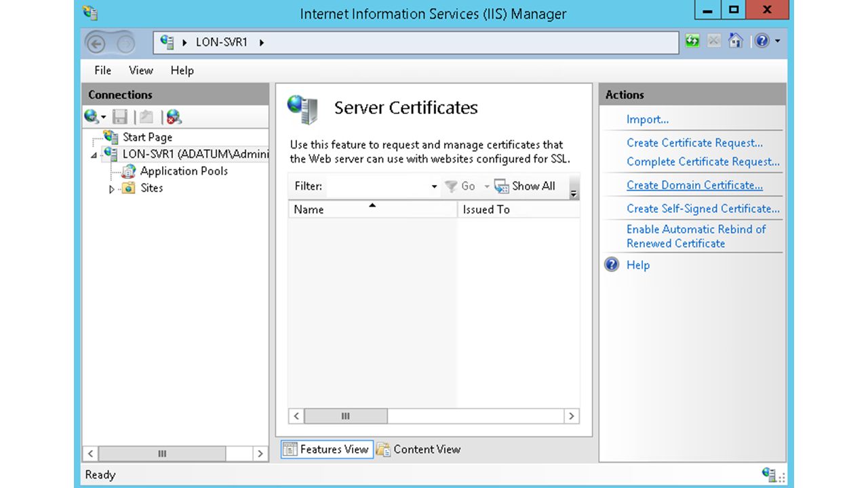Screen dimensions: 868x488
Task: Open the dropdown arrow next to the Help icon
Action: [x=778, y=41]
